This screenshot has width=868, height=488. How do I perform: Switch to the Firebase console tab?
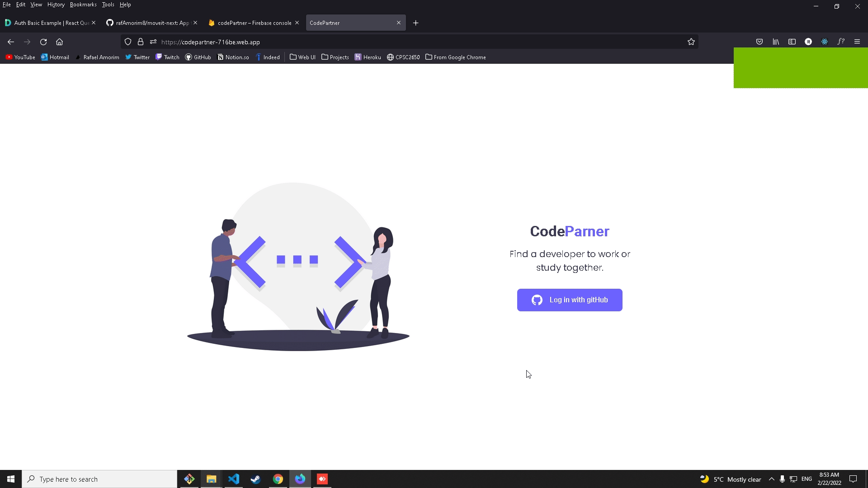pos(253,23)
